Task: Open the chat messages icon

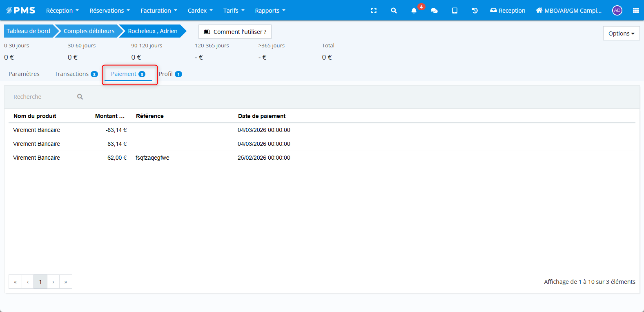Action: [434, 11]
